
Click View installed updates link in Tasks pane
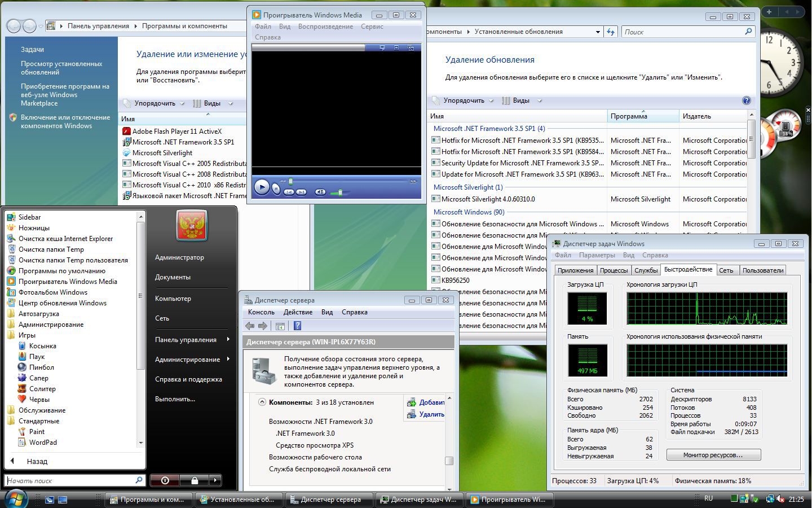tap(61, 68)
